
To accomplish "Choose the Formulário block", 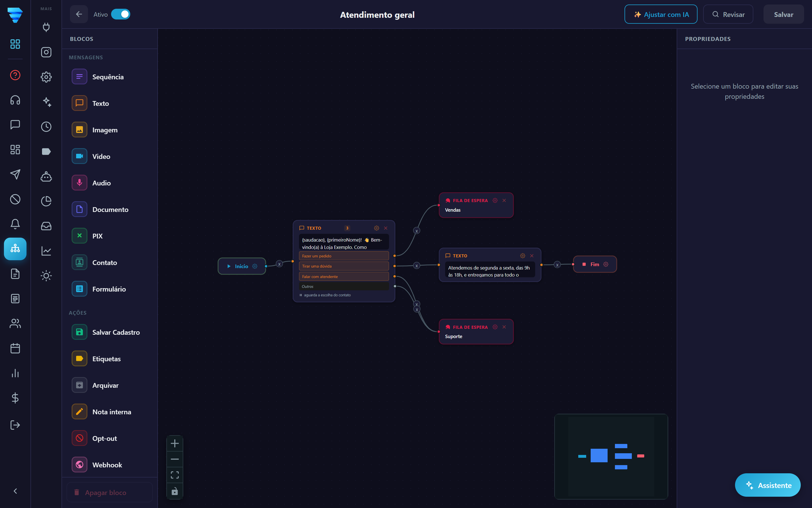I will point(110,289).
